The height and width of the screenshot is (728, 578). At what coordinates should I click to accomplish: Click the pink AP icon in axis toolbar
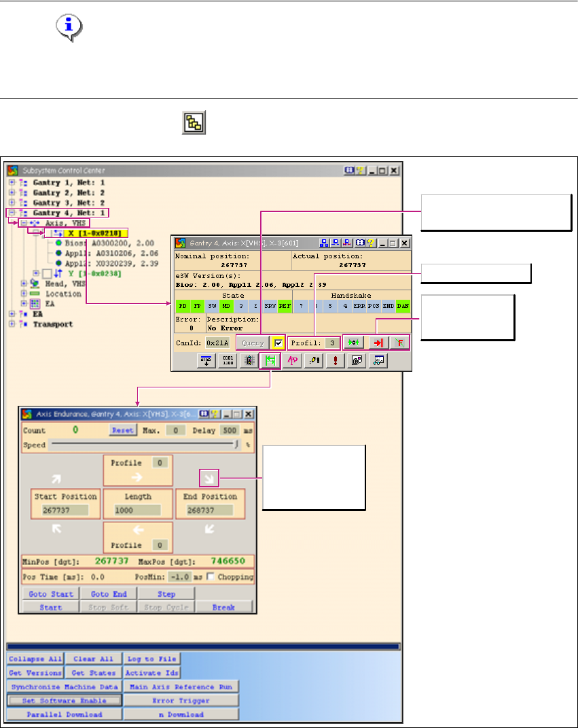[x=291, y=361]
